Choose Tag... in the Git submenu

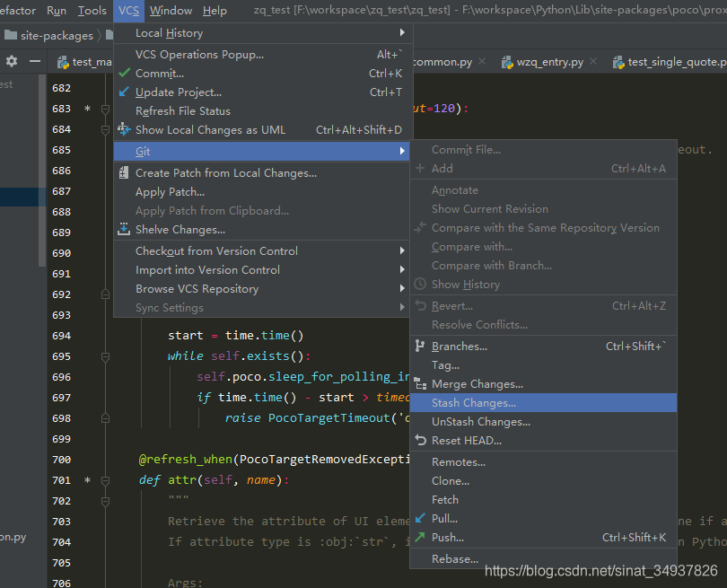[543, 365]
